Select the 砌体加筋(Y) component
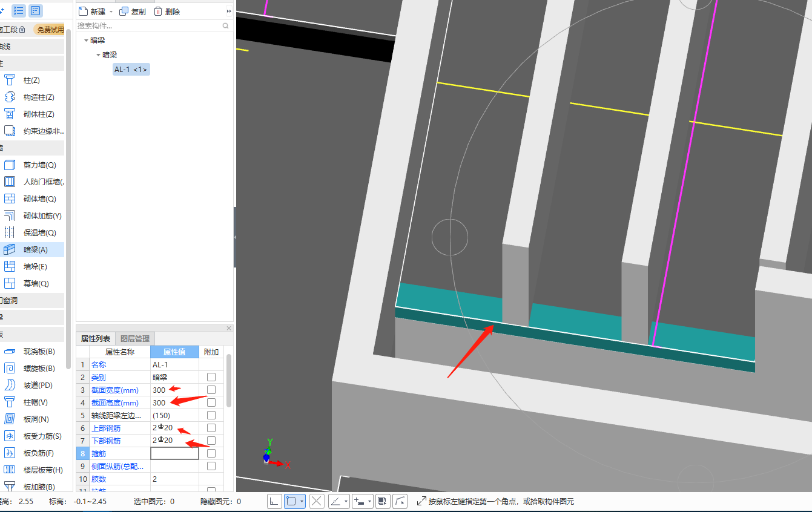This screenshot has height=512, width=812. 31,215
